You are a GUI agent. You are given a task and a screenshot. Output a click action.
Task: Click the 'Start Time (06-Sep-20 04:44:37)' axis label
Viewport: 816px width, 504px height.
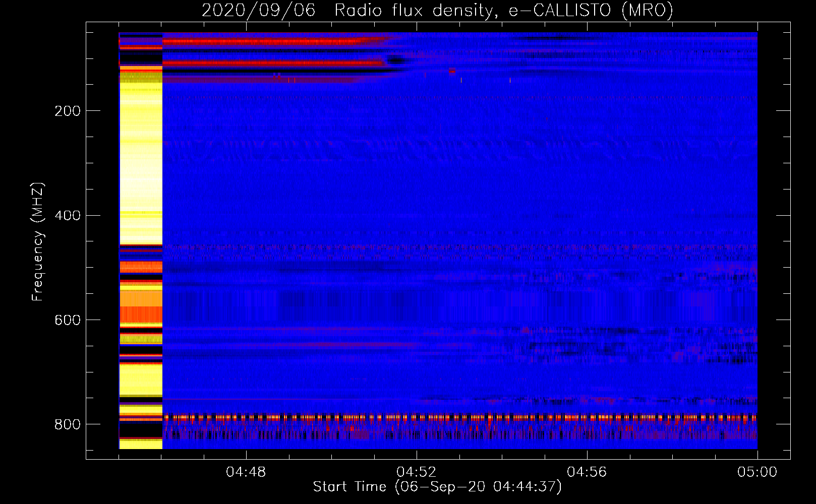click(437, 487)
